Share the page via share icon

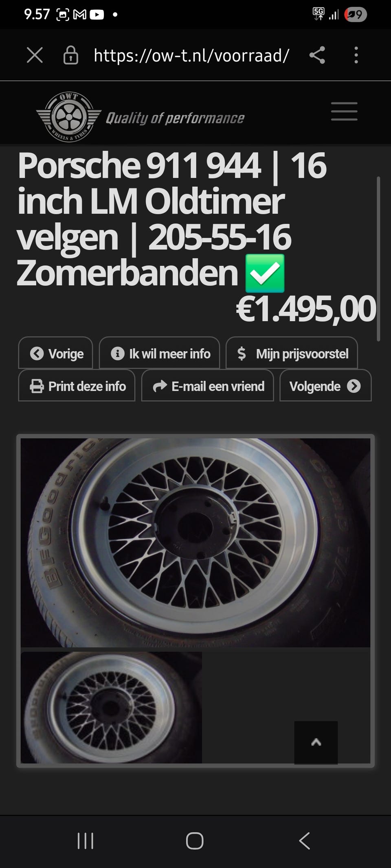pyautogui.click(x=317, y=55)
